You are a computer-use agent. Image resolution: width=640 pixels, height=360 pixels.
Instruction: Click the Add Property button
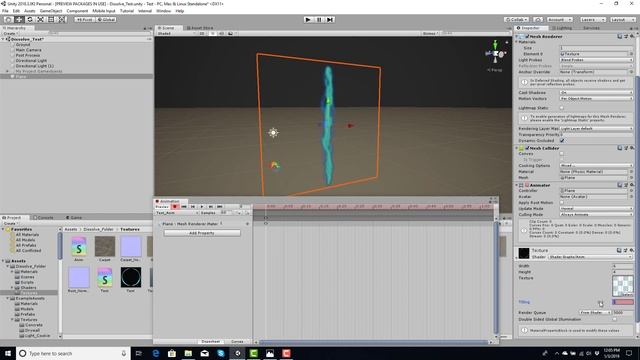click(202, 233)
